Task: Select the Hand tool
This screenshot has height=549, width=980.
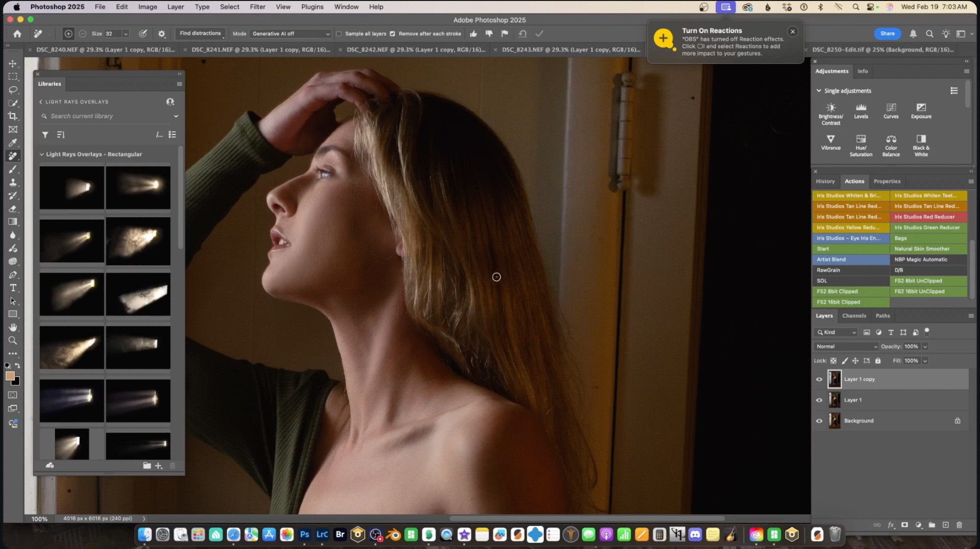Action: [x=13, y=327]
